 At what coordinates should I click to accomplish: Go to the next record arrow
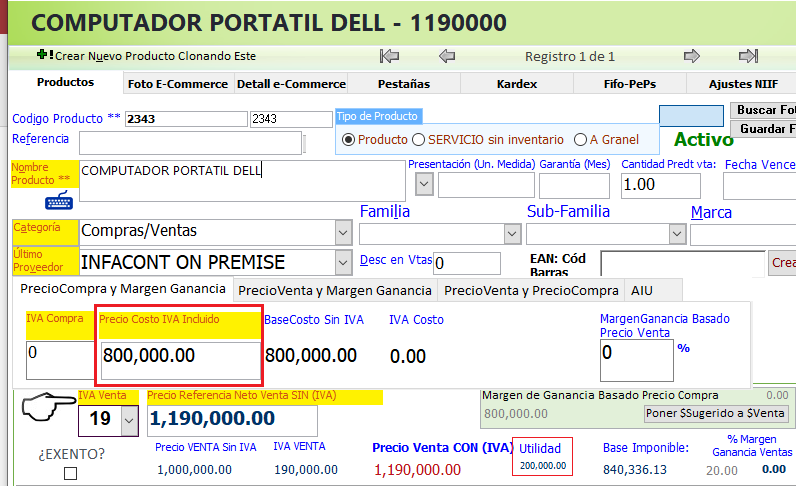(692, 56)
